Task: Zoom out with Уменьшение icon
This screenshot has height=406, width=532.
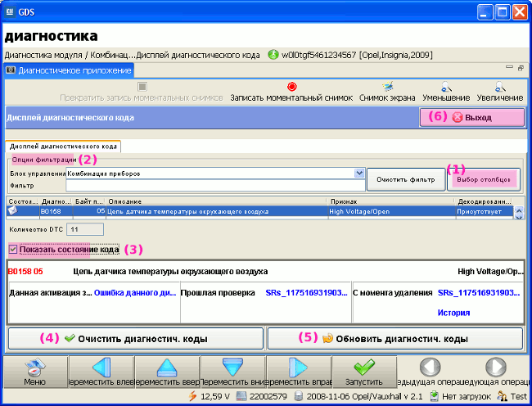Action: [446, 87]
